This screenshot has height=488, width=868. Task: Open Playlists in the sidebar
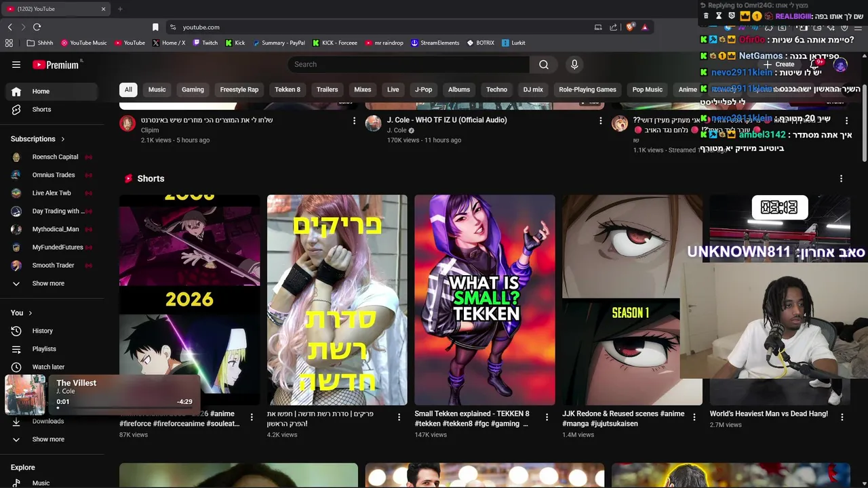[x=53, y=349]
